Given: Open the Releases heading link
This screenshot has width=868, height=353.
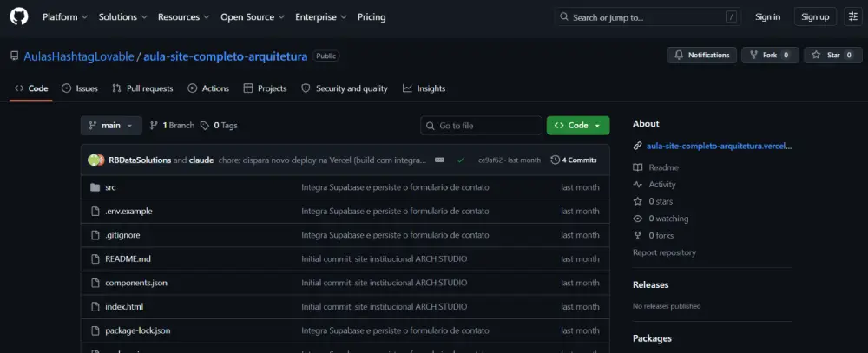Looking at the screenshot, I should click(x=650, y=285).
